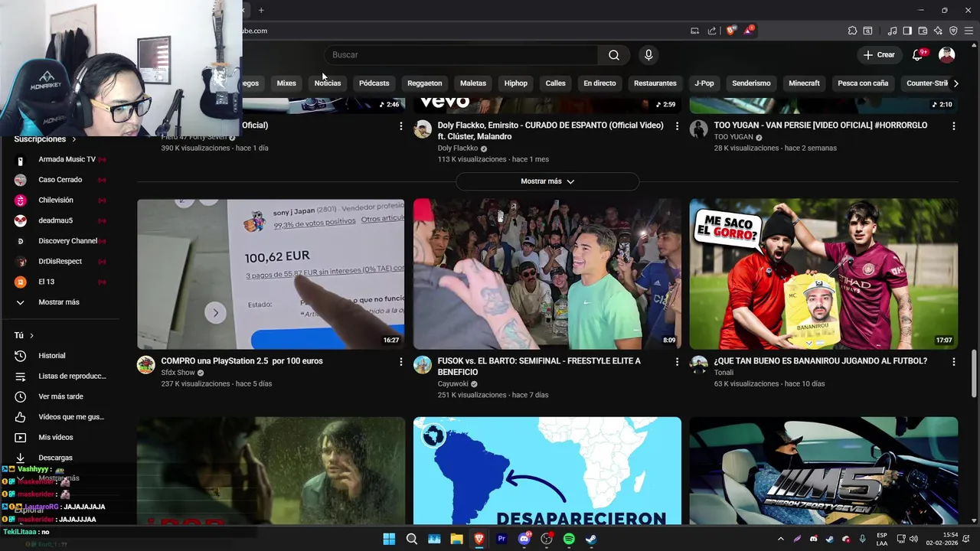This screenshot has height=551, width=980.
Task: Open Bananirou football video thumbnail
Action: pyautogui.click(x=824, y=274)
